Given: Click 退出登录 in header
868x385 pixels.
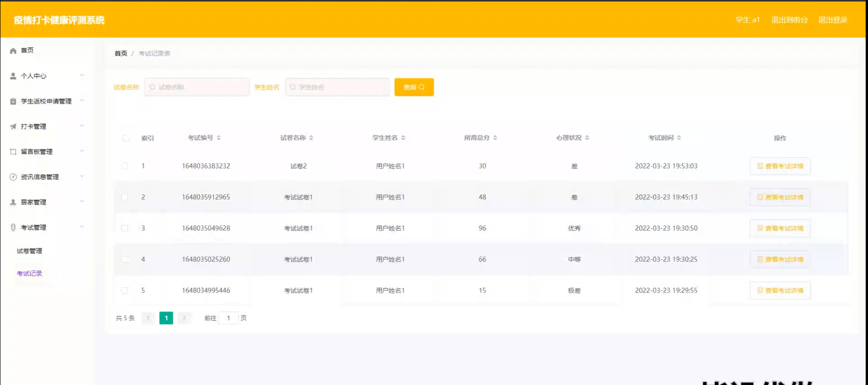Looking at the screenshot, I should click(833, 20).
